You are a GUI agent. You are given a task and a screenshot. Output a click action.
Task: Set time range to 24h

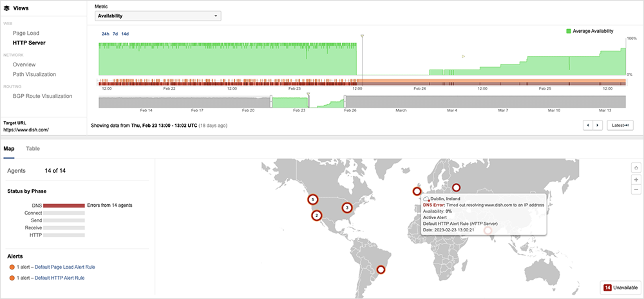pyautogui.click(x=106, y=34)
